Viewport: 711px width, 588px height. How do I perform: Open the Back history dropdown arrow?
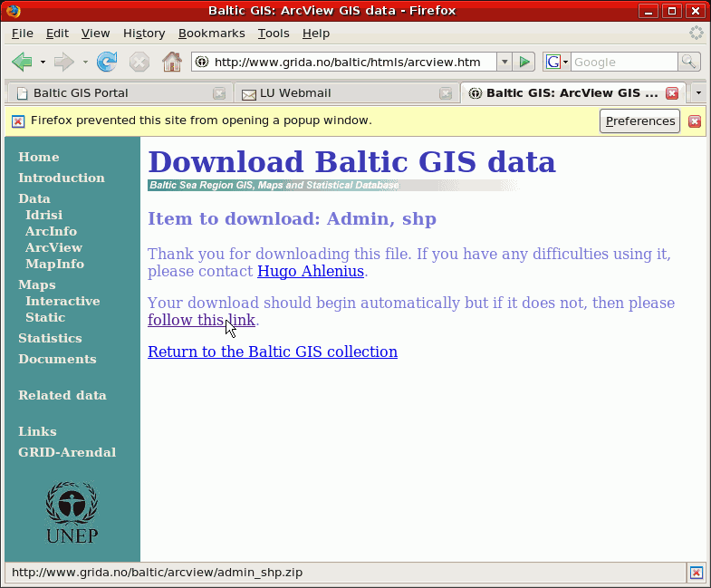click(x=43, y=62)
